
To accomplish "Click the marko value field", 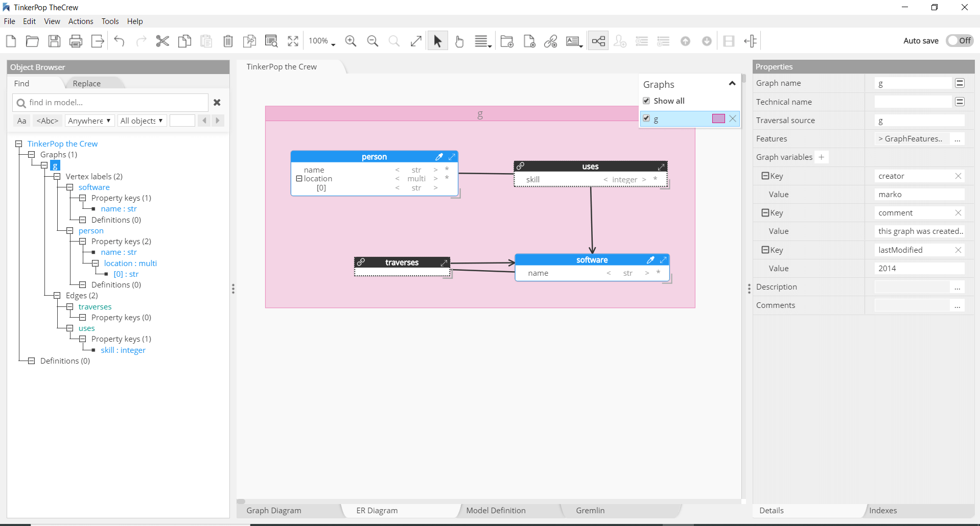I will coord(919,195).
